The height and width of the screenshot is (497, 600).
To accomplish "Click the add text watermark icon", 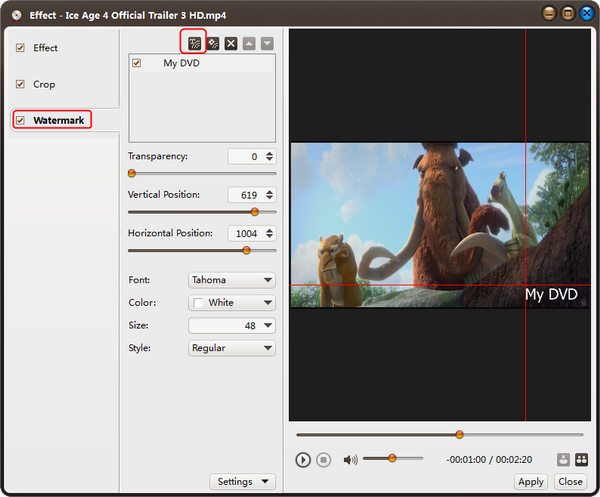I will [x=195, y=43].
